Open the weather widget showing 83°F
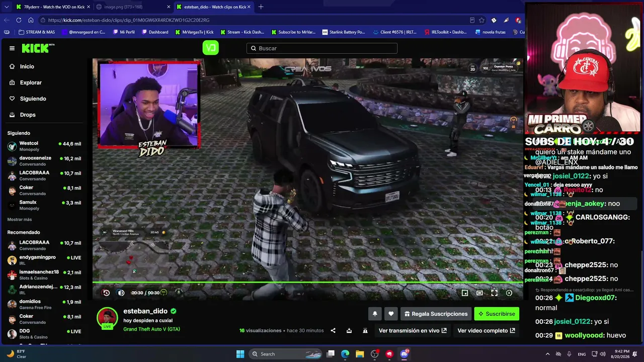Image resolution: width=644 pixels, height=362 pixels. [16, 354]
